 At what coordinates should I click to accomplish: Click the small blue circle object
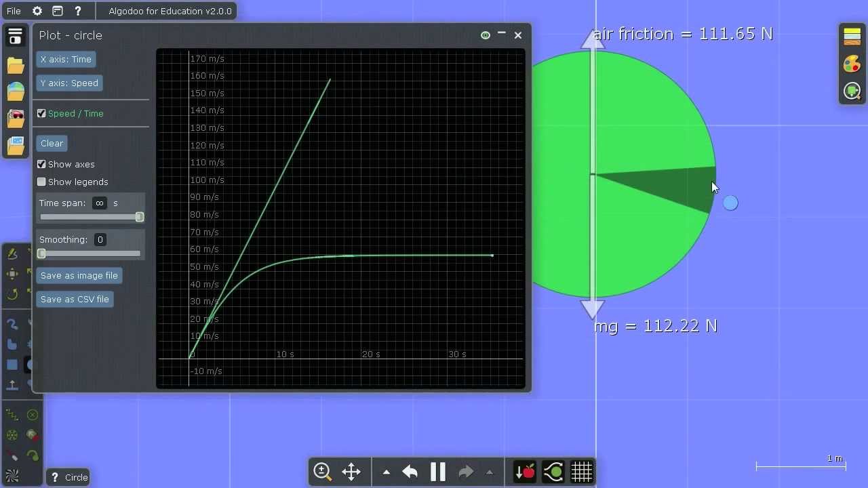point(730,203)
